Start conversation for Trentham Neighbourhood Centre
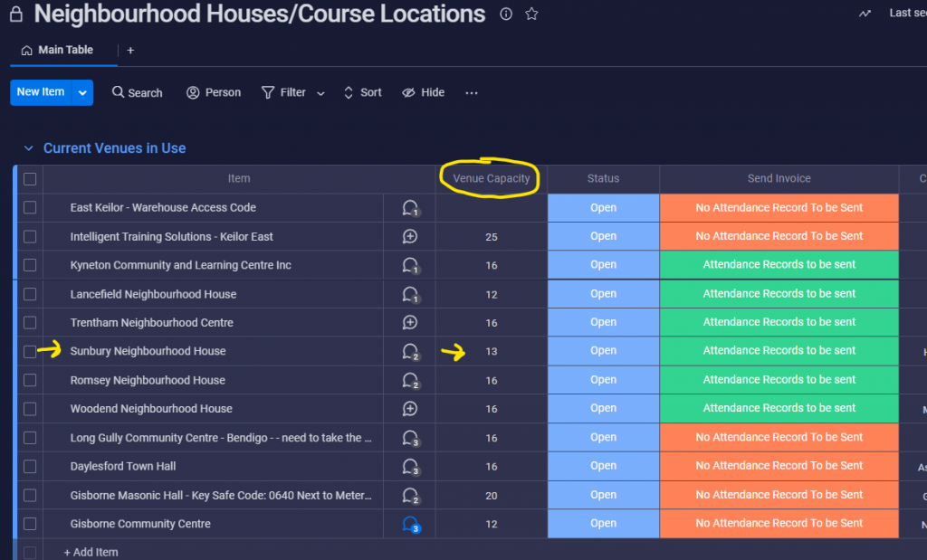The width and height of the screenshot is (927, 560). [410, 323]
